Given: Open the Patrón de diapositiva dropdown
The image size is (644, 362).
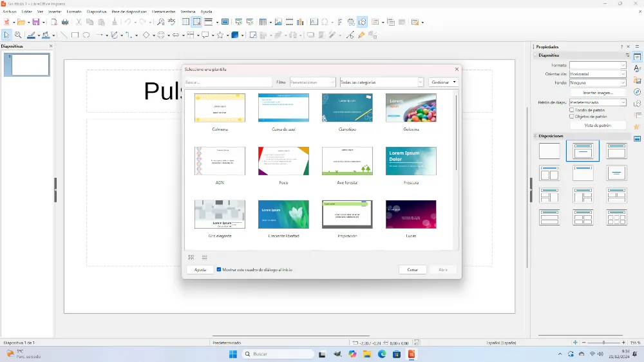Looking at the screenshot, I should 598,102.
